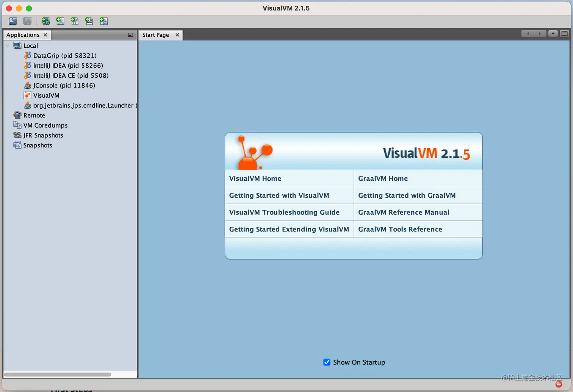Screen dimensions: 573x392
Task: Click the Add Remote Host toolbar icon
Action: [x=46, y=21]
